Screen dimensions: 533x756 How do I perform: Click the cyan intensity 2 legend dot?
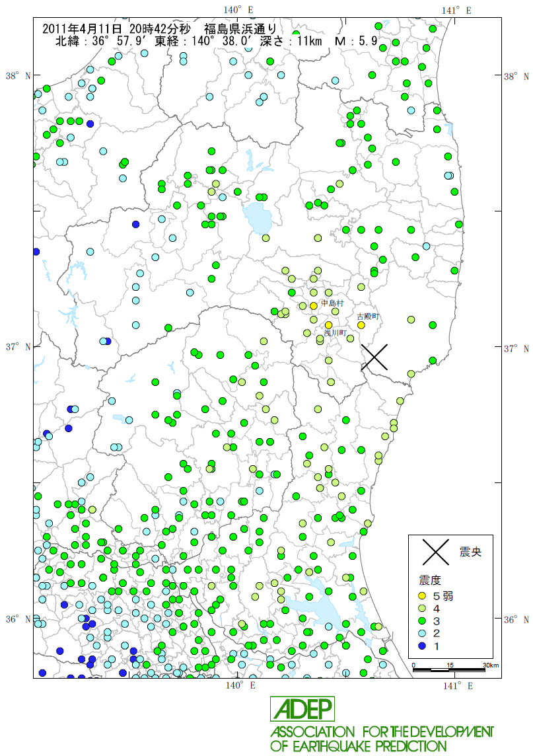[x=423, y=633]
